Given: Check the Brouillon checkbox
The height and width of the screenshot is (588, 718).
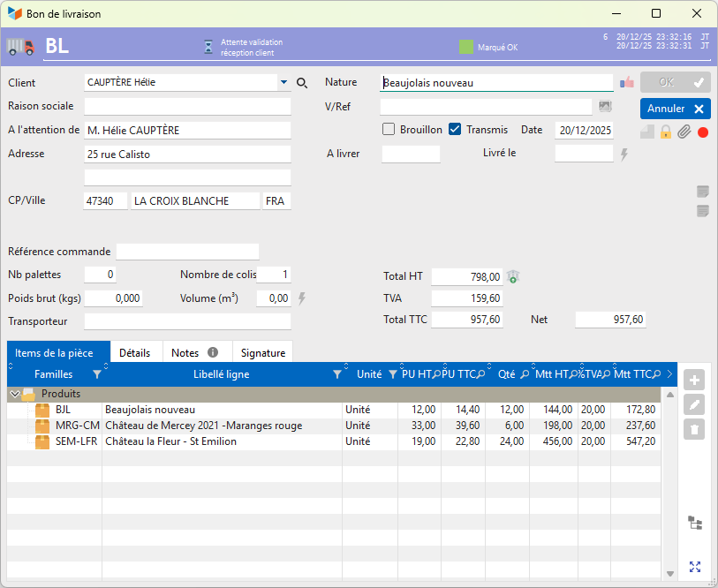Looking at the screenshot, I should 389,130.
